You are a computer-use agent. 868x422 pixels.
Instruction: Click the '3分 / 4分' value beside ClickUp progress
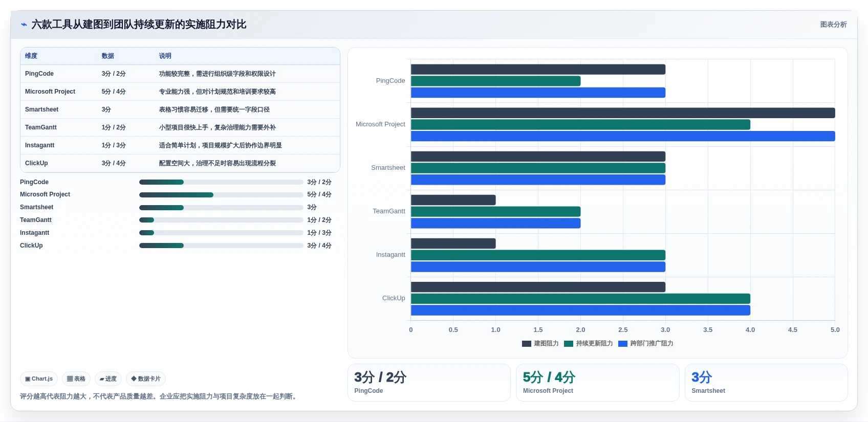coord(319,246)
